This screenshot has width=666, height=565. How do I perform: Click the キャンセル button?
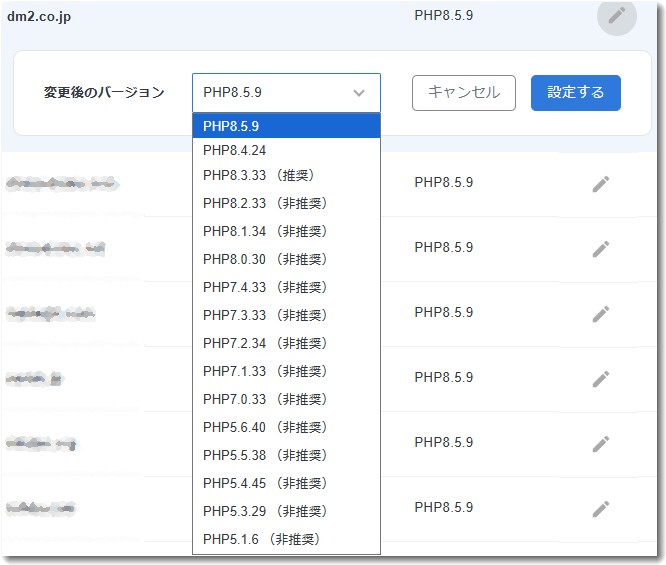(x=464, y=93)
